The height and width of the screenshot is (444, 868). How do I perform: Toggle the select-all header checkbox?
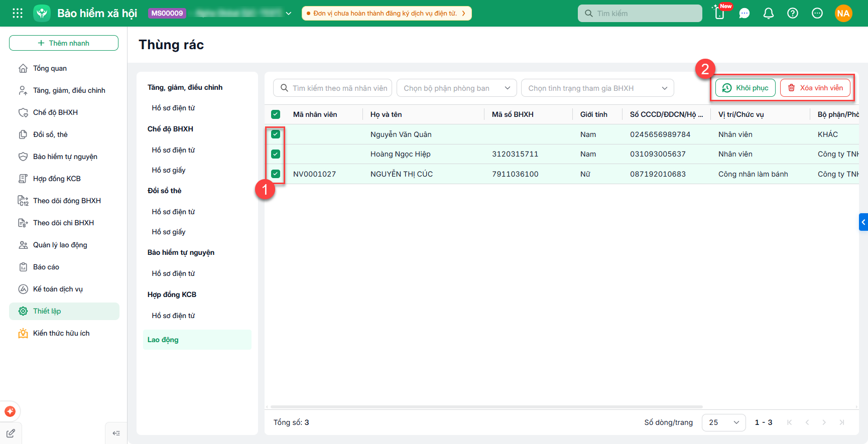tap(276, 114)
